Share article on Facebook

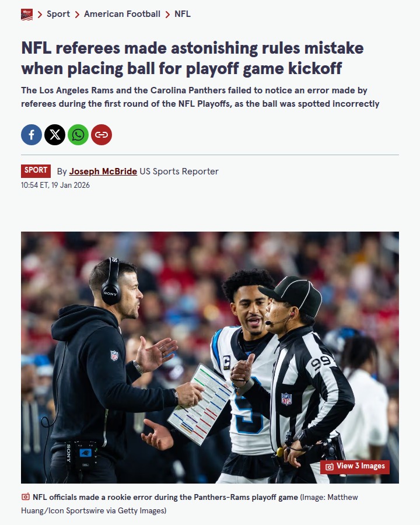[x=32, y=135]
